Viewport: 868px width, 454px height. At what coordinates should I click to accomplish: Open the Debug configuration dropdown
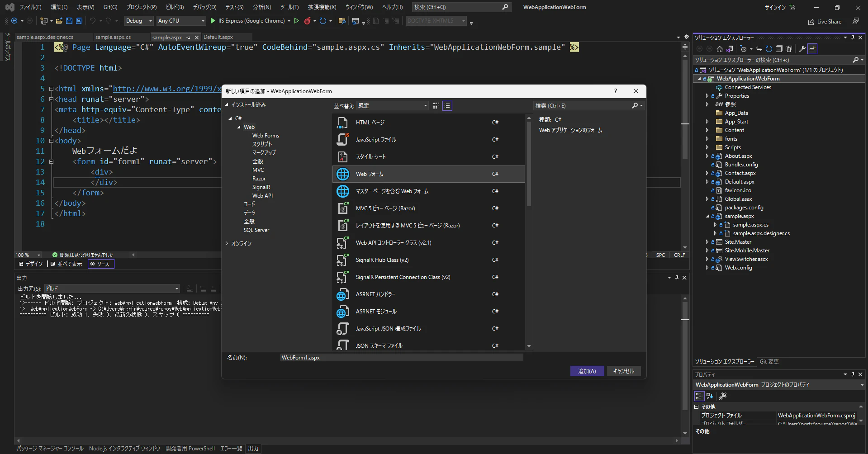pyautogui.click(x=139, y=21)
